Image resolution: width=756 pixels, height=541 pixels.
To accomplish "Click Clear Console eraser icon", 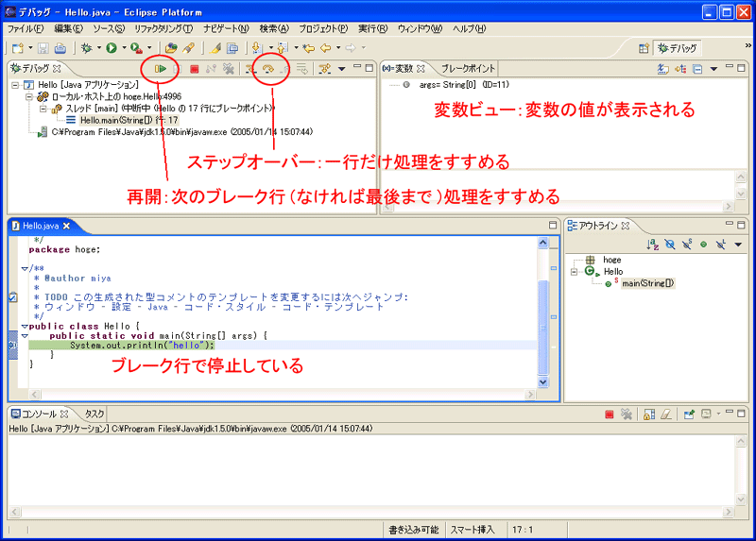I will (666, 414).
